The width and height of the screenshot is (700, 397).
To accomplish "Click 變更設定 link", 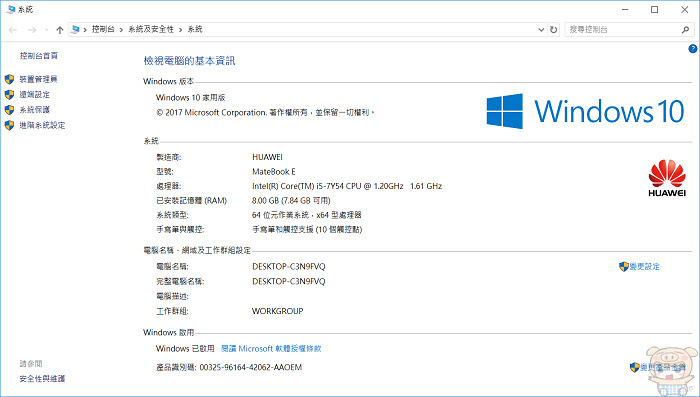I will coord(645,267).
